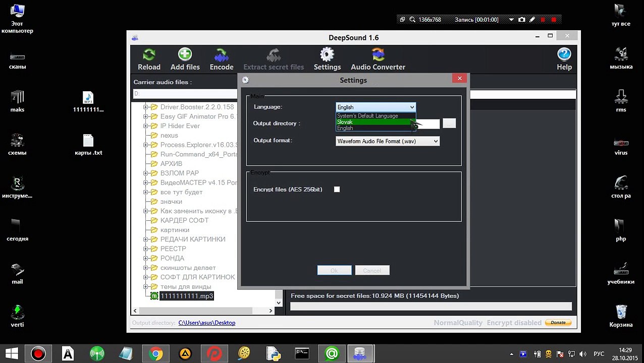Select the verti desktop shortcut
This screenshot has height=363, width=644.
(18, 316)
